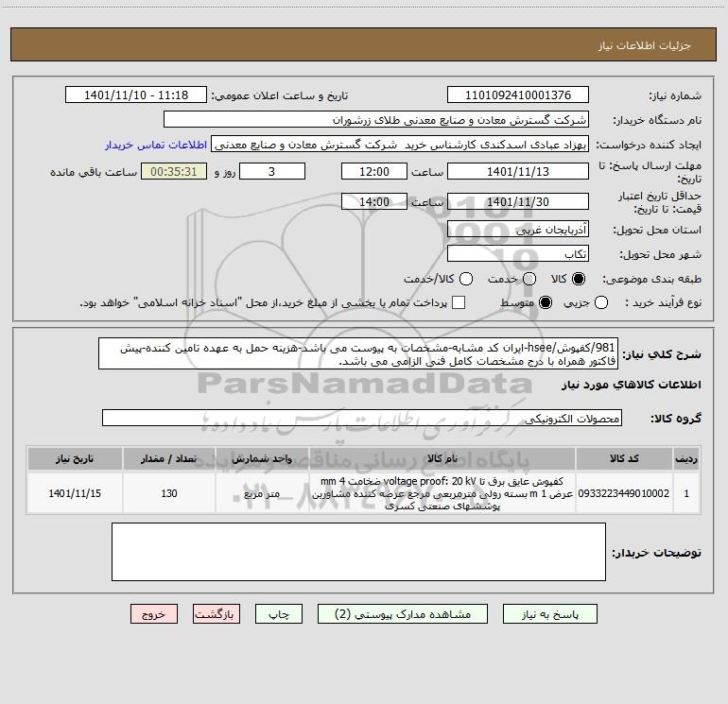Click the نوع فرآیند خرید label

[x=663, y=302]
